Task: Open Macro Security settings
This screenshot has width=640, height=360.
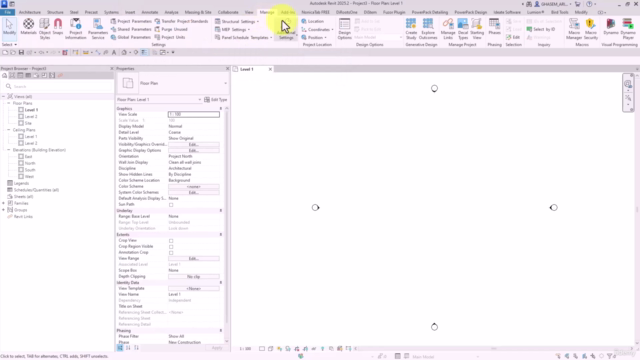Action: [x=591, y=28]
